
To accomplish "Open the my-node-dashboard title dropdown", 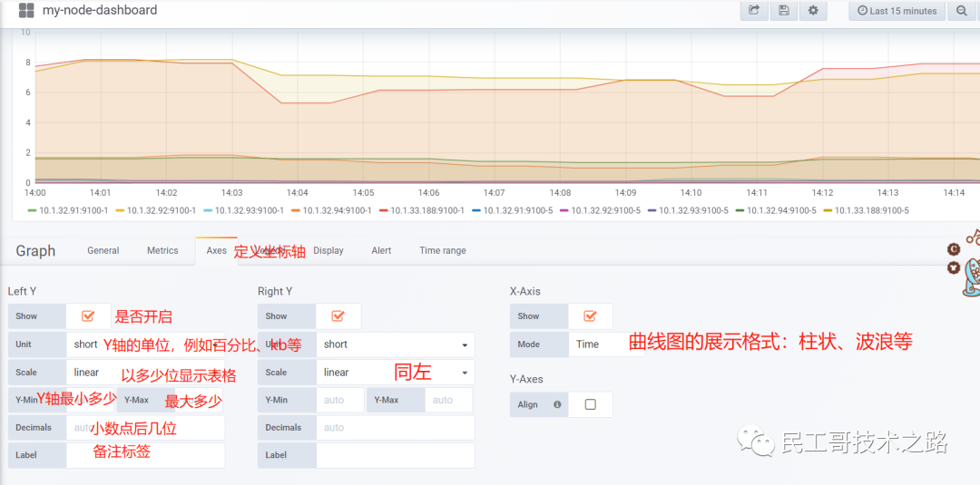I will click(x=100, y=10).
